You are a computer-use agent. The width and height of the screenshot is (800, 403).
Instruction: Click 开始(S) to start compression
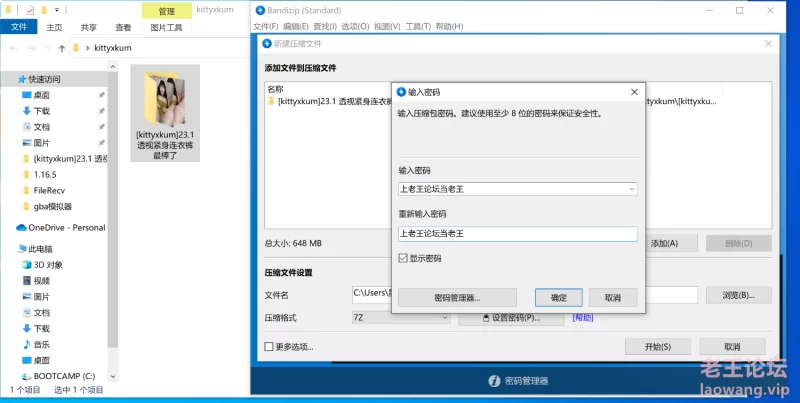tap(658, 347)
